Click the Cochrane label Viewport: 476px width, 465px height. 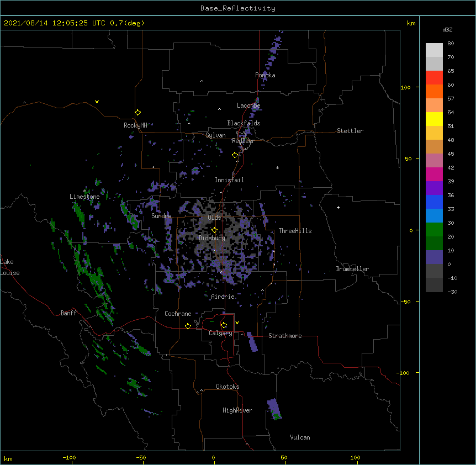tap(178, 314)
